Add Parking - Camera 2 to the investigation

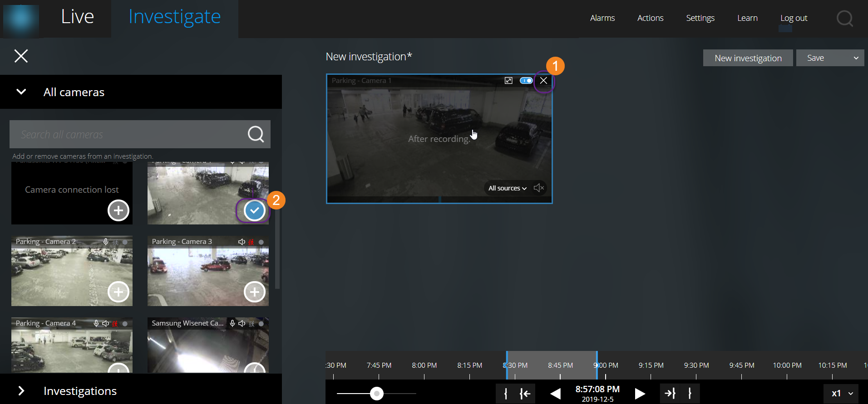pos(118,292)
